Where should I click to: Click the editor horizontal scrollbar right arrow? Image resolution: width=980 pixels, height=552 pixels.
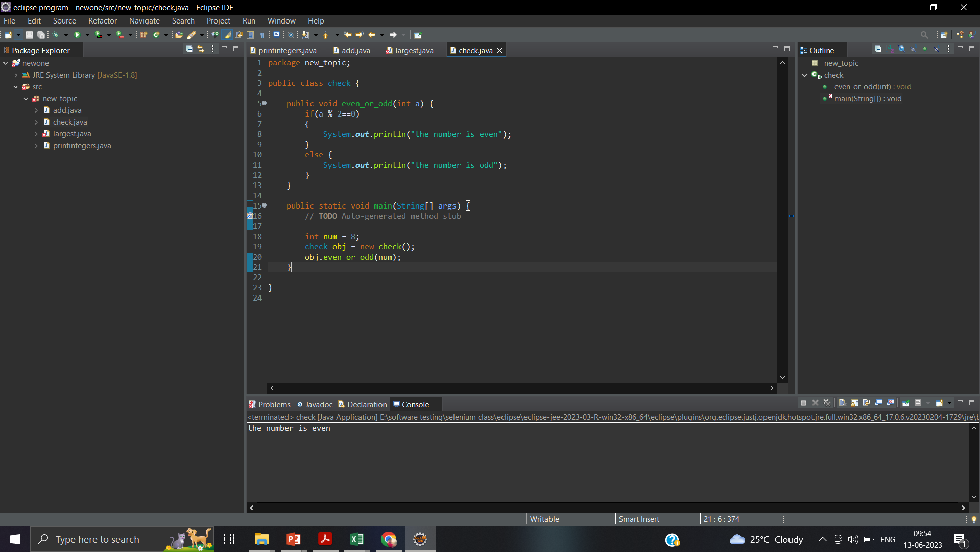point(772,388)
